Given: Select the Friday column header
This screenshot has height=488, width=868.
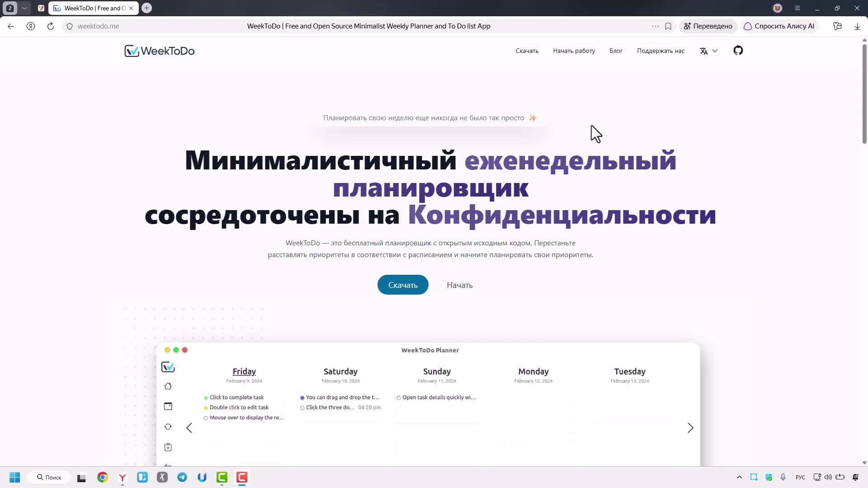Looking at the screenshot, I should (x=244, y=371).
